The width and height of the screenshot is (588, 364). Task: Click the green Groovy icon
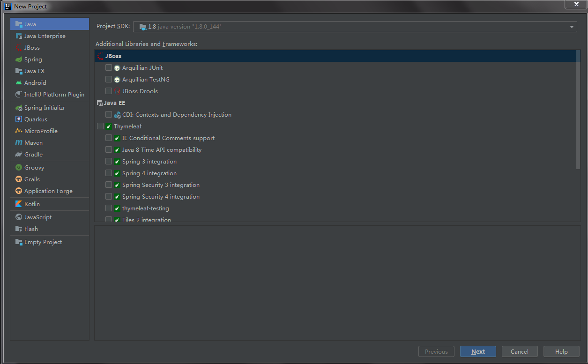click(x=19, y=167)
